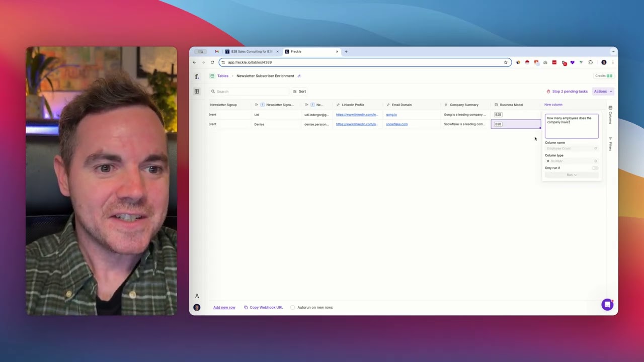Click the New column header
Screen dimensions: 644x362
[553, 105]
